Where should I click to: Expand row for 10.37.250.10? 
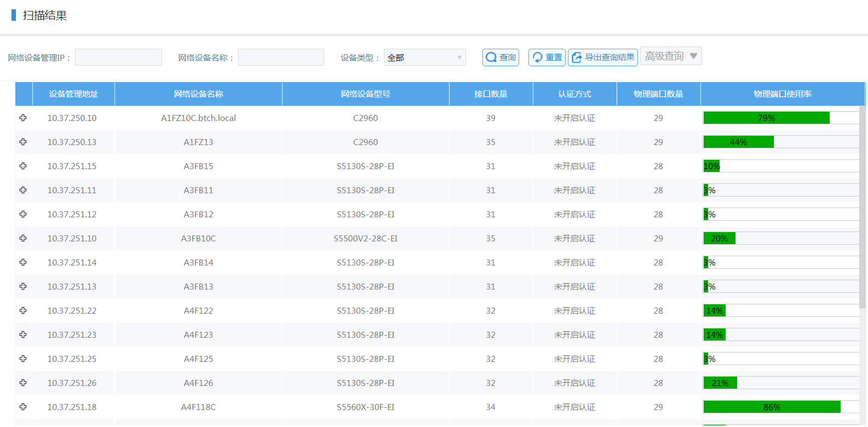click(x=23, y=118)
